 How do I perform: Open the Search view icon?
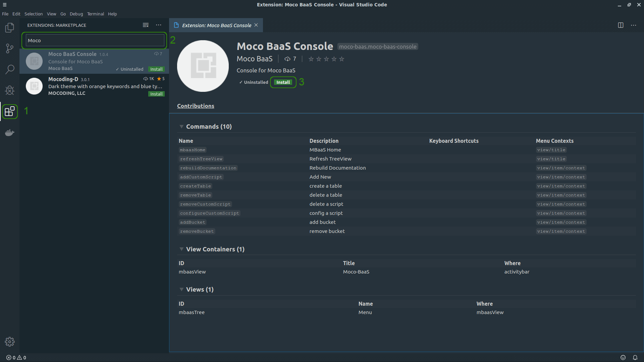pos(10,69)
